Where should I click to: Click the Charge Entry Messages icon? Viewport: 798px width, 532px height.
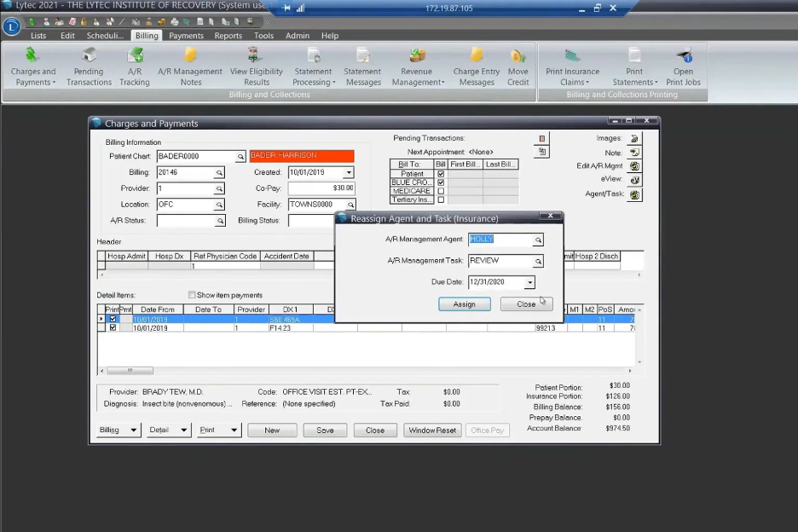point(476,64)
